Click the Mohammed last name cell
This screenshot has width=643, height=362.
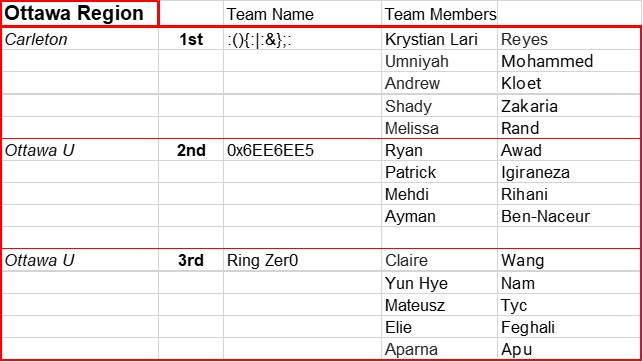[x=569, y=61]
